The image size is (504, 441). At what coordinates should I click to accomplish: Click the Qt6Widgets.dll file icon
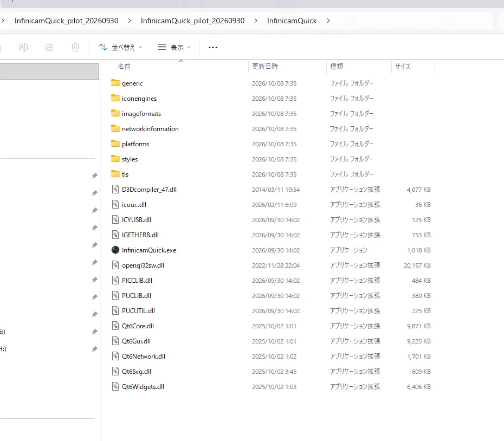coord(115,386)
